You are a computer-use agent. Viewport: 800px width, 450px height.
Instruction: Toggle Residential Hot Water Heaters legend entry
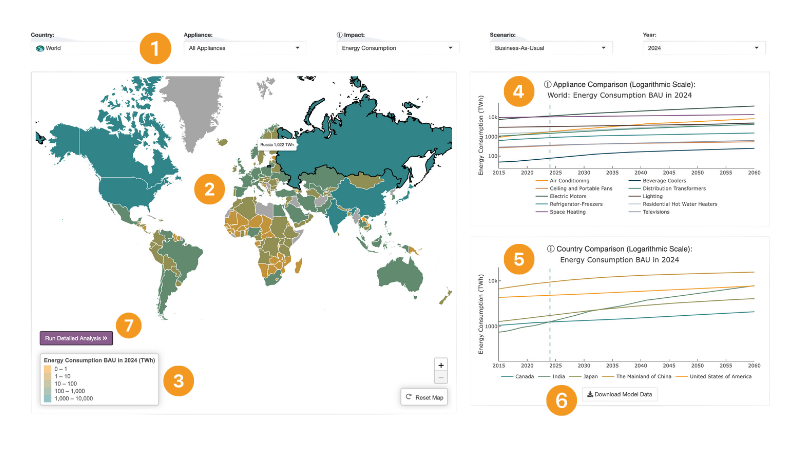[672, 204]
